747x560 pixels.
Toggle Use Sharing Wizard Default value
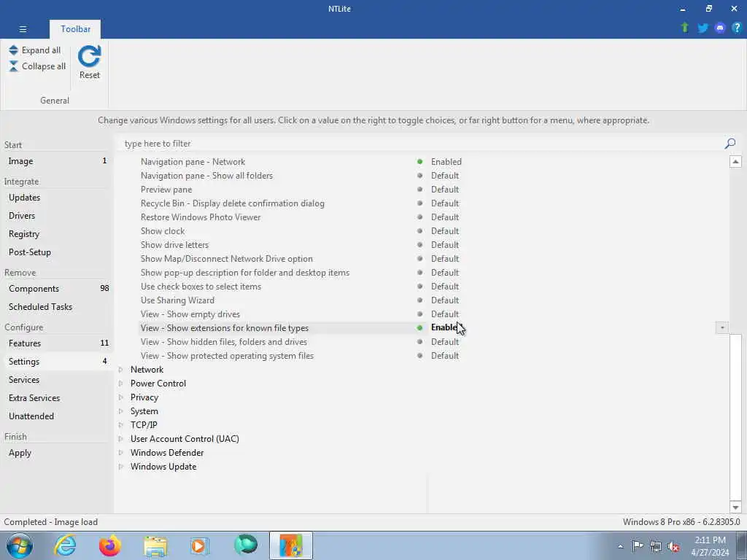point(445,300)
